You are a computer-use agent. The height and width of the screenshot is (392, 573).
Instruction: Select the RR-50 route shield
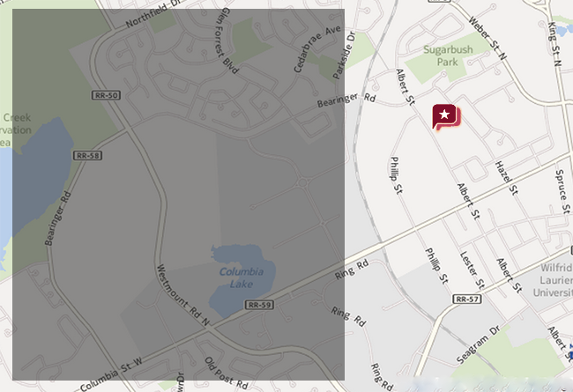pos(106,95)
